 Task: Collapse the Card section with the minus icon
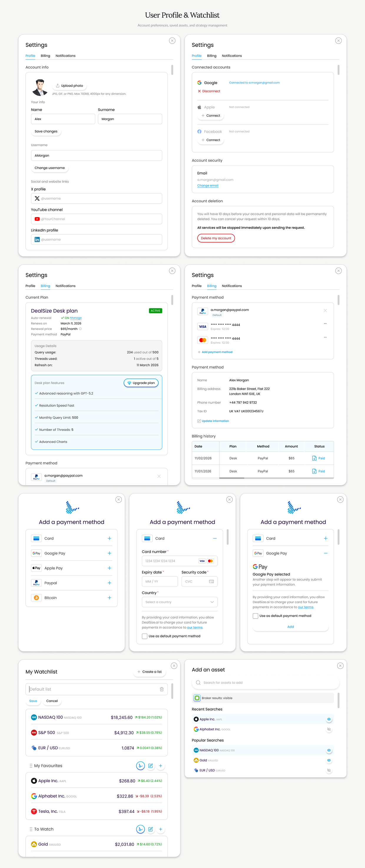(x=215, y=538)
